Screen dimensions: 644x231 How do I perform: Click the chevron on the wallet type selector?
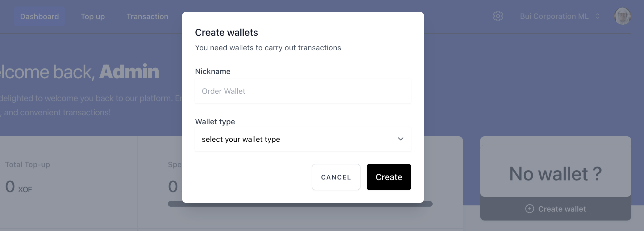coord(401,139)
